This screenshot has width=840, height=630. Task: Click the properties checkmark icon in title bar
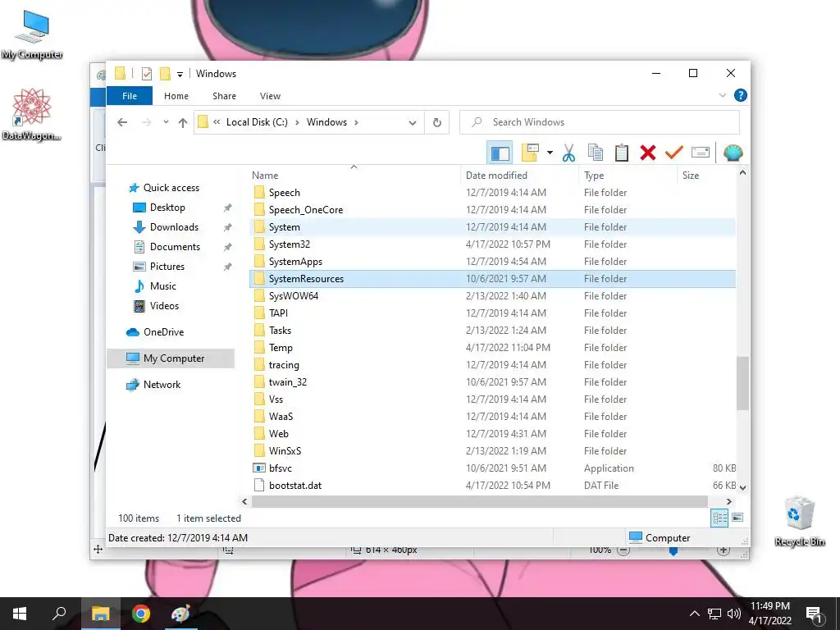[146, 74]
